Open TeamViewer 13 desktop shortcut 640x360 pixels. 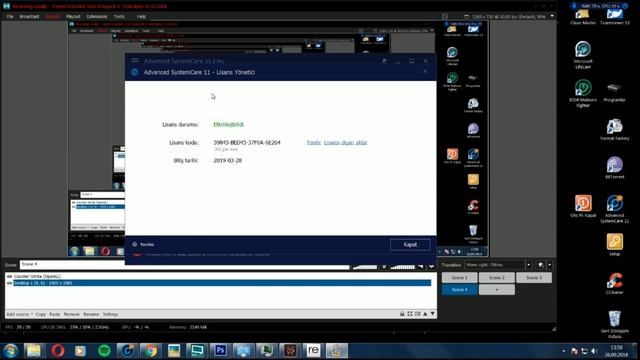click(x=615, y=17)
